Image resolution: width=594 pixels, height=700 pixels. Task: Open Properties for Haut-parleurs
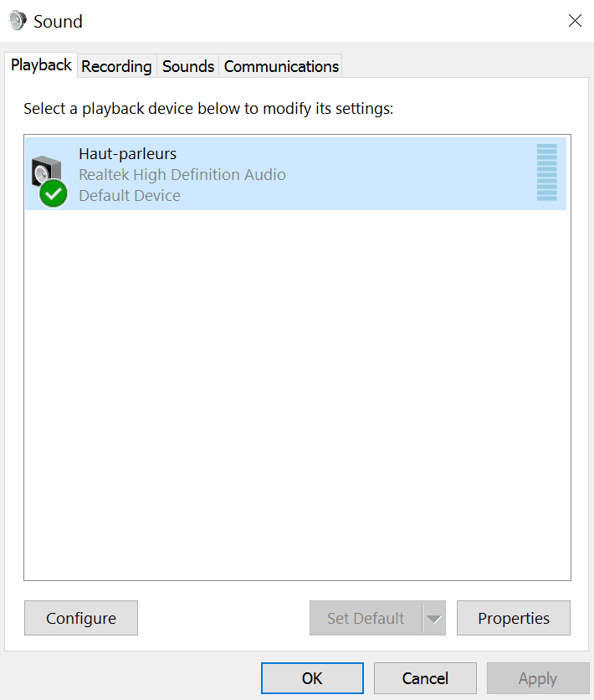pyautogui.click(x=513, y=618)
